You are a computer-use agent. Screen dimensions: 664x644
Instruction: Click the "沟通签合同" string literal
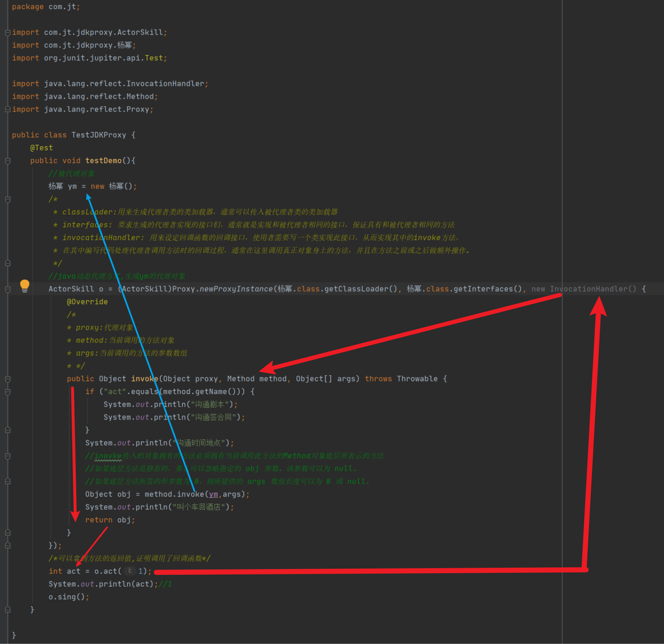214,417
